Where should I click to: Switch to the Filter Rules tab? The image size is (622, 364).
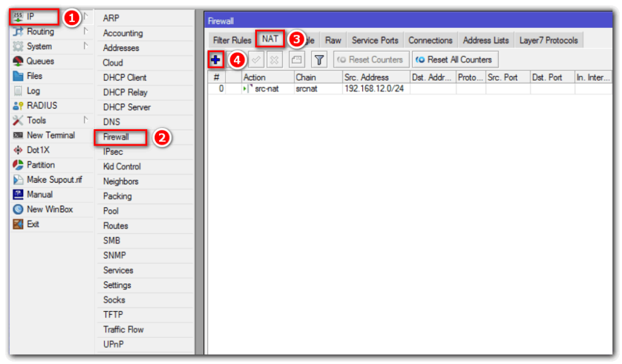point(232,40)
